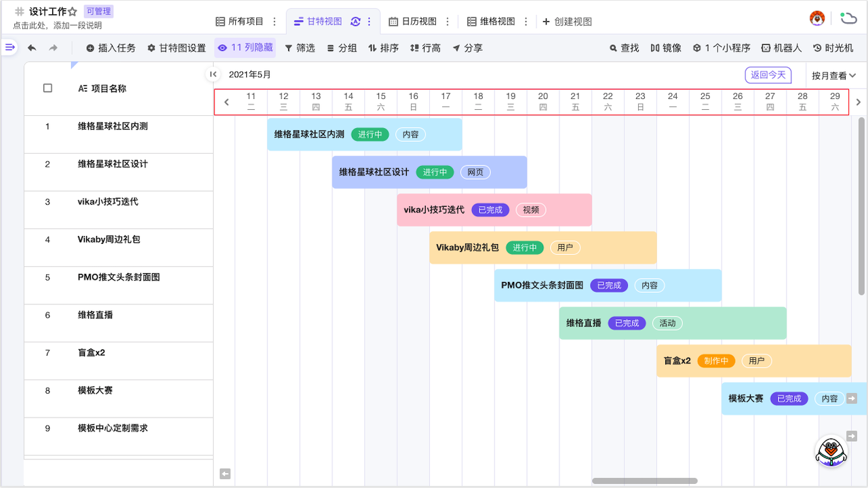
Task: Open the Share (分享) option
Action: click(467, 48)
